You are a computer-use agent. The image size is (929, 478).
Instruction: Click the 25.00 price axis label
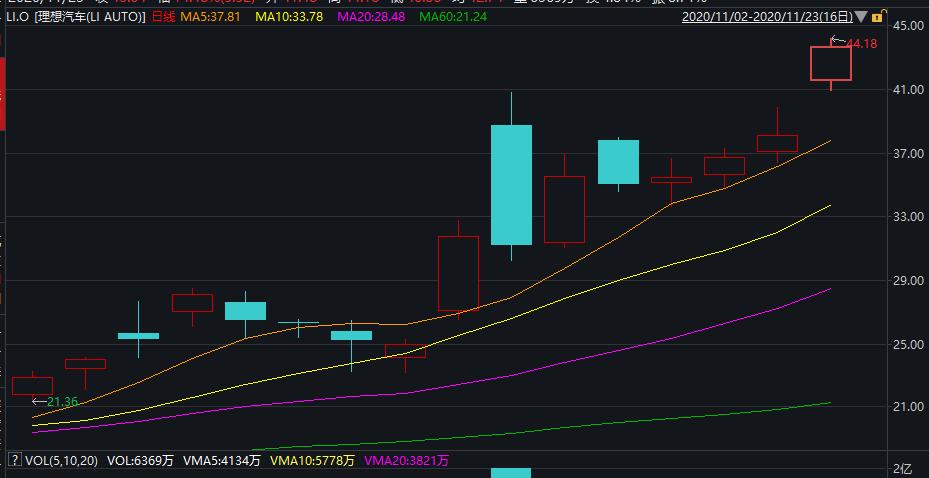pos(910,344)
